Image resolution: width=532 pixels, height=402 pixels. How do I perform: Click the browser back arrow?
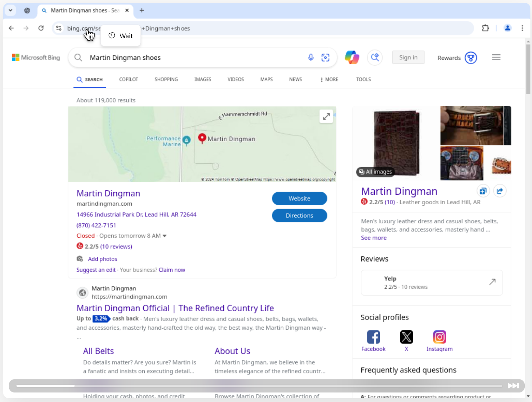tap(11, 28)
